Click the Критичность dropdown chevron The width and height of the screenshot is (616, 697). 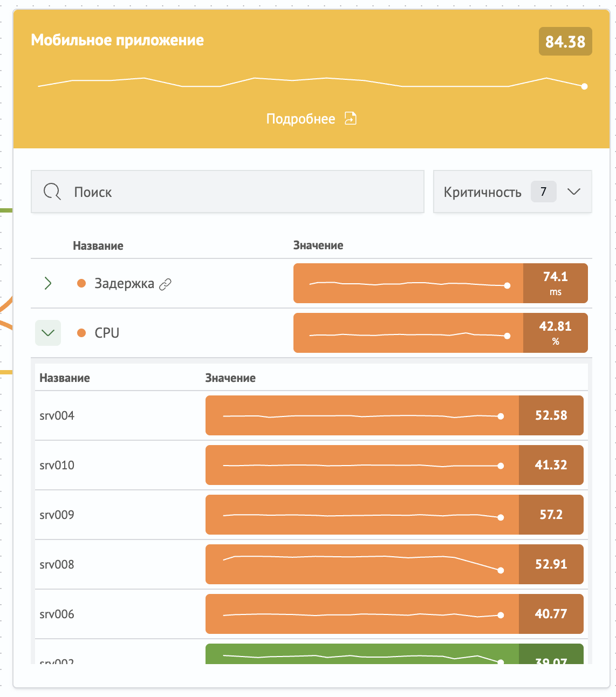(x=574, y=192)
